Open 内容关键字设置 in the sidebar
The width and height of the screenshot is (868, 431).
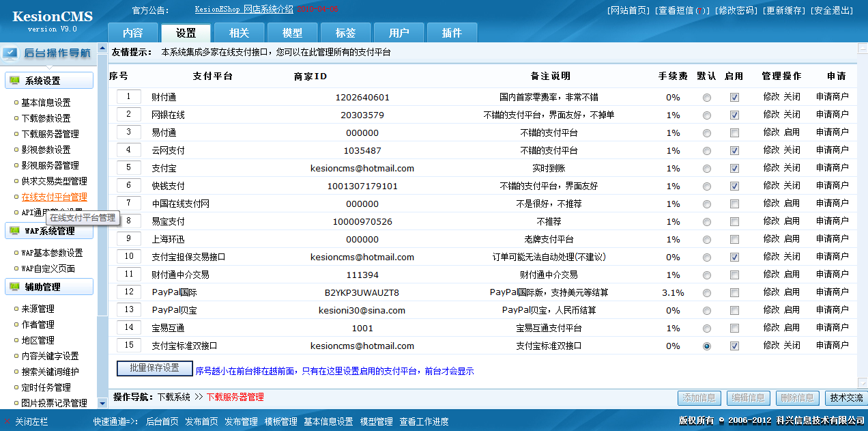[x=50, y=356]
